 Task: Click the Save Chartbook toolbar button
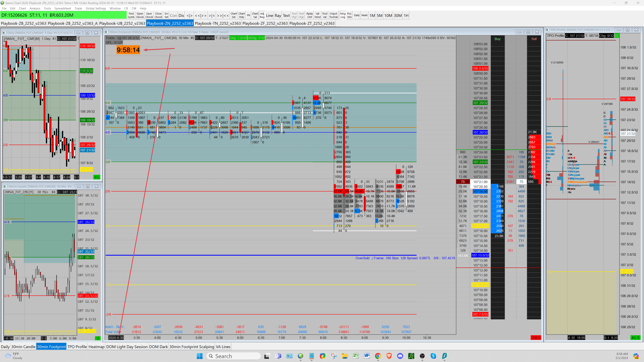point(149,15)
